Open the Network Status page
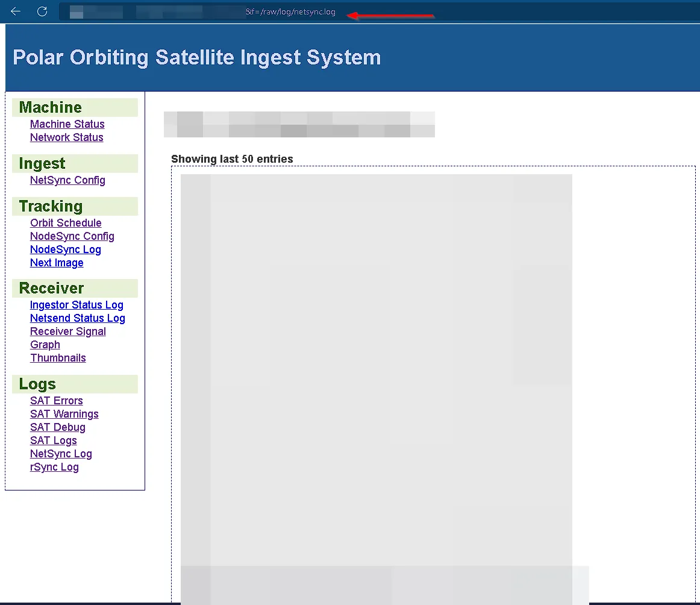 pyautogui.click(x=66, y=137)
